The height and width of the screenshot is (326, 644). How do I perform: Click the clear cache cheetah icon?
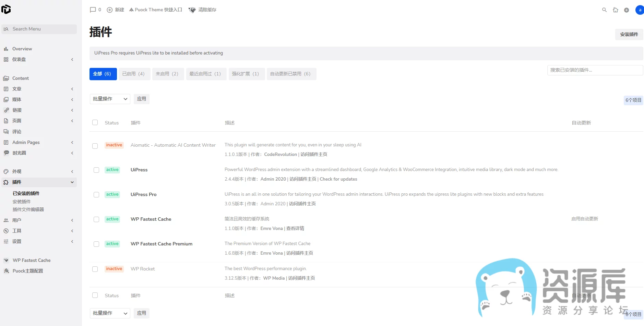pyautogui.click(x=192, y=10)
